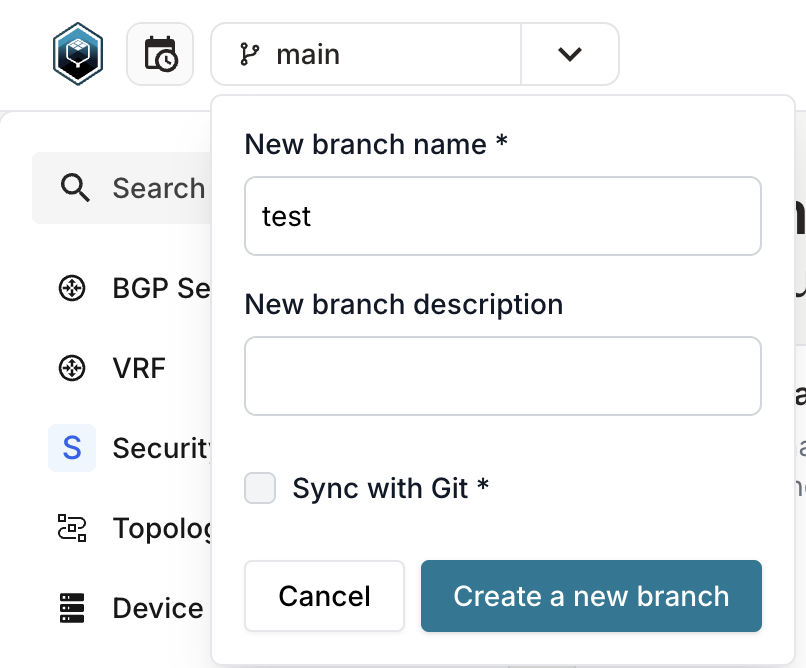Click the New branch description field
Screen dimensions: 806x668
(x=502, y=376)
